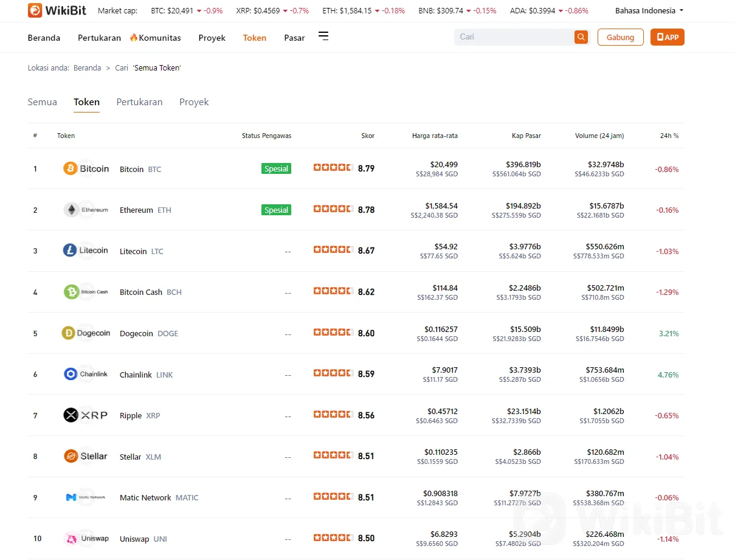
Task: Click the star rating for Uniswap 8.50
Action: (333, 538)
